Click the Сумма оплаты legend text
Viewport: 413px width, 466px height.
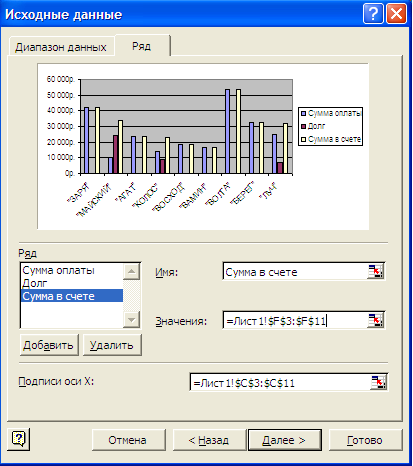[x=335, y=113]
